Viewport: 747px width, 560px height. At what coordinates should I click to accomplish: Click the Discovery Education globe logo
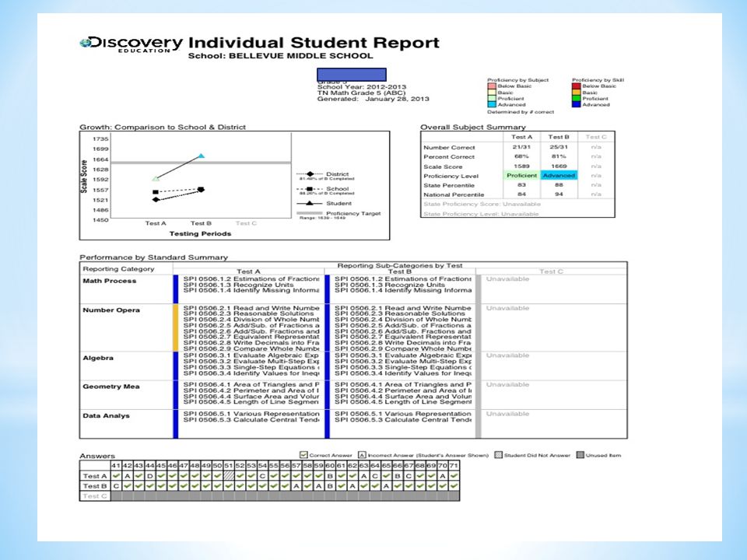coord(86,43)
